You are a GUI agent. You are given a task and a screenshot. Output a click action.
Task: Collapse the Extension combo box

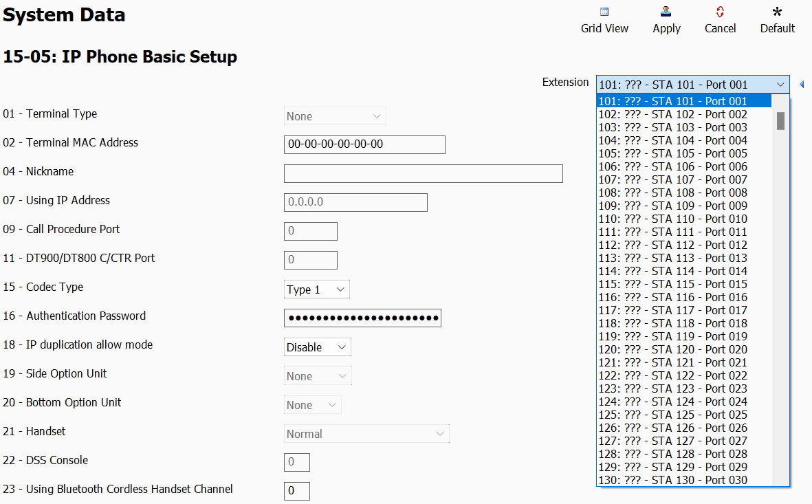[x=693, y=84]
